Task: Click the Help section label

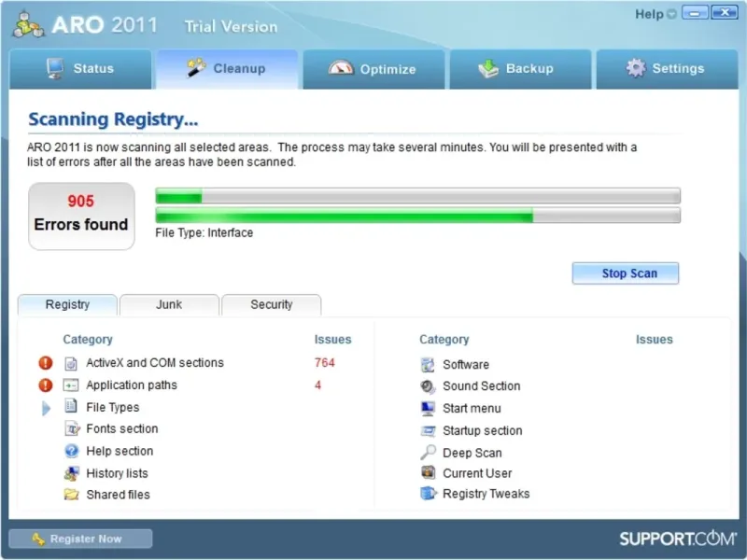Action: point(120,451)
